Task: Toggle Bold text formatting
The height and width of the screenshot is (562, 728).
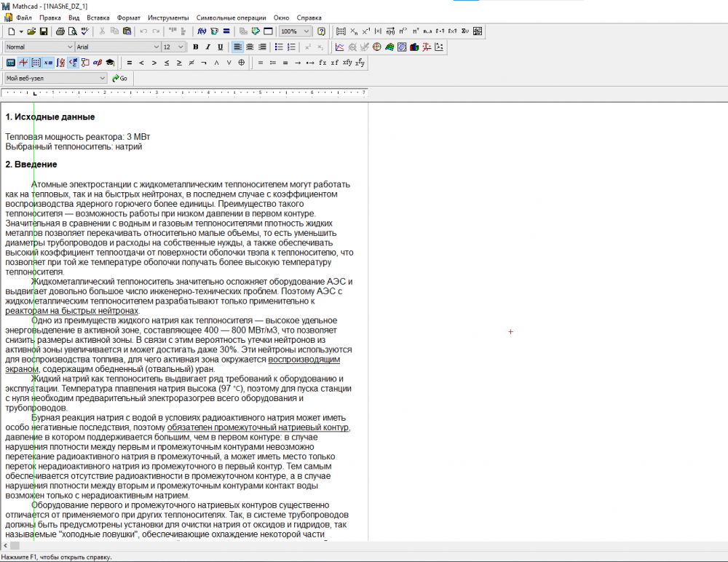Action: [195, 47]
